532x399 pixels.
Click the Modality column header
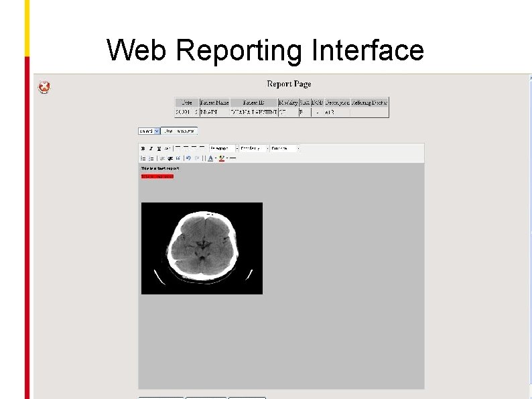[x=288, y=102]
